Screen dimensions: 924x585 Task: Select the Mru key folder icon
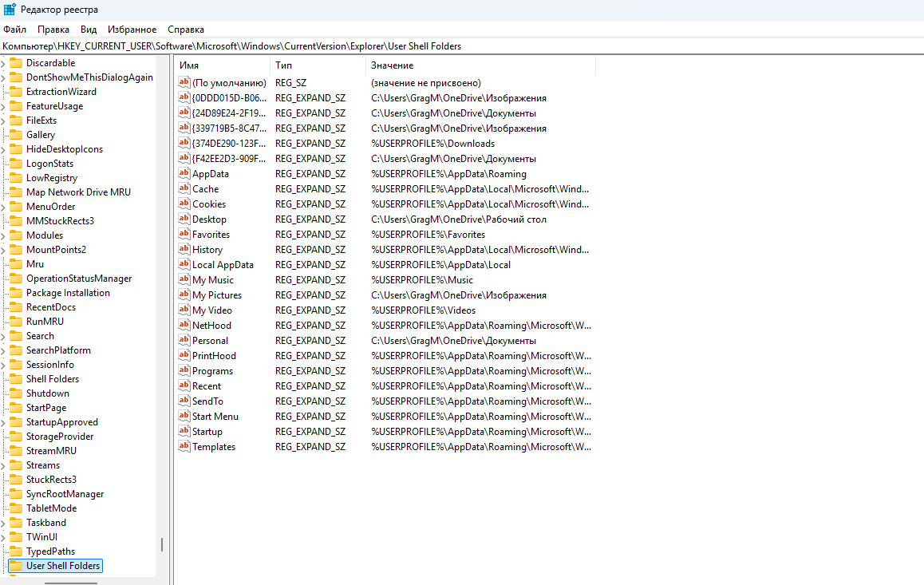pyautogui.click(x=16, y=264)
